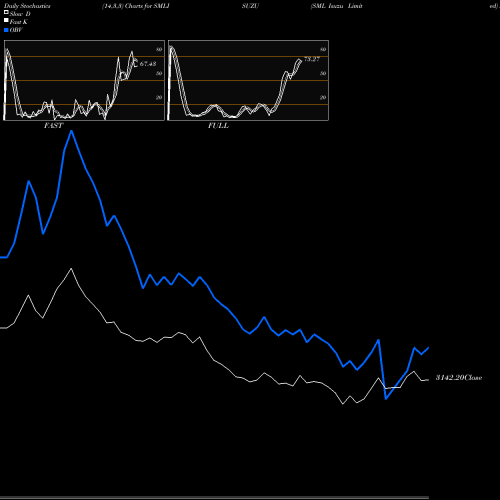500x500 pixels.
Task: Select the 'Daily Stochastics' title text
Action: [x=27, y=6]
